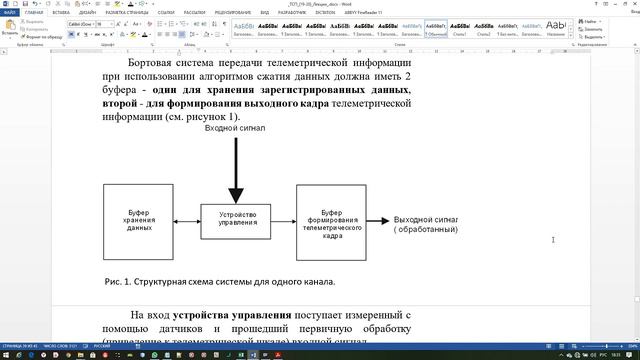Screen dimensions: 640x360
Task: Switch to ДИЗАЙН ribbon tab
Action: click(x=87, y=13)
